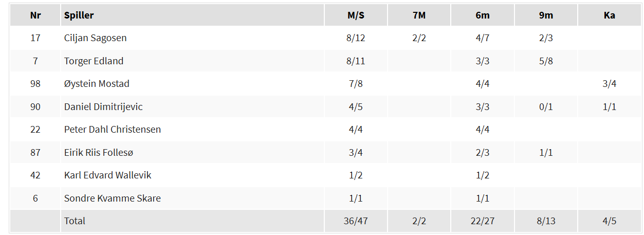Click the Total row label

point(75,221)
